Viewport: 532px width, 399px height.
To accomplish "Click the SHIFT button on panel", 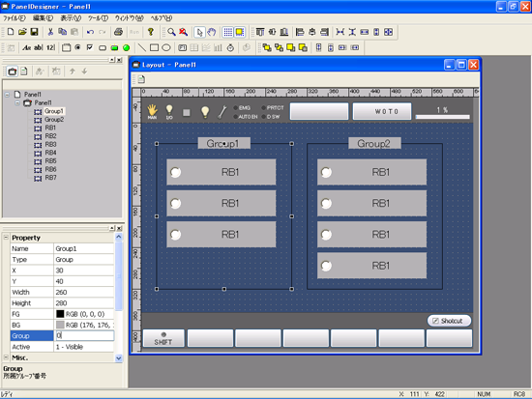I will click(163, 338).
